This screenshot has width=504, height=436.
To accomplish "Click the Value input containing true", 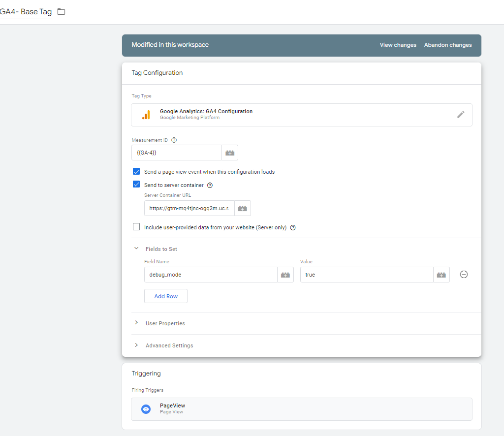I will click(x=367, y=275).
